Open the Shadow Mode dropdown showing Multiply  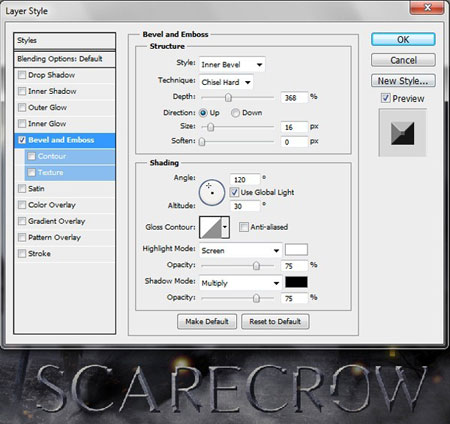tap(241, 283)
